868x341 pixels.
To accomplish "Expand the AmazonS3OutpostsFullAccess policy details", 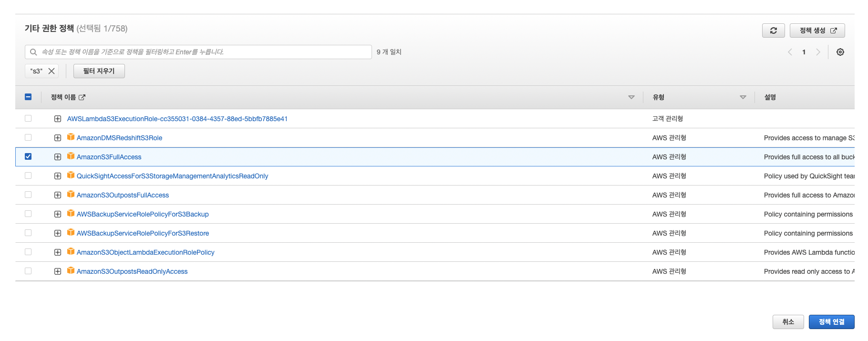I will pos(58,195).
